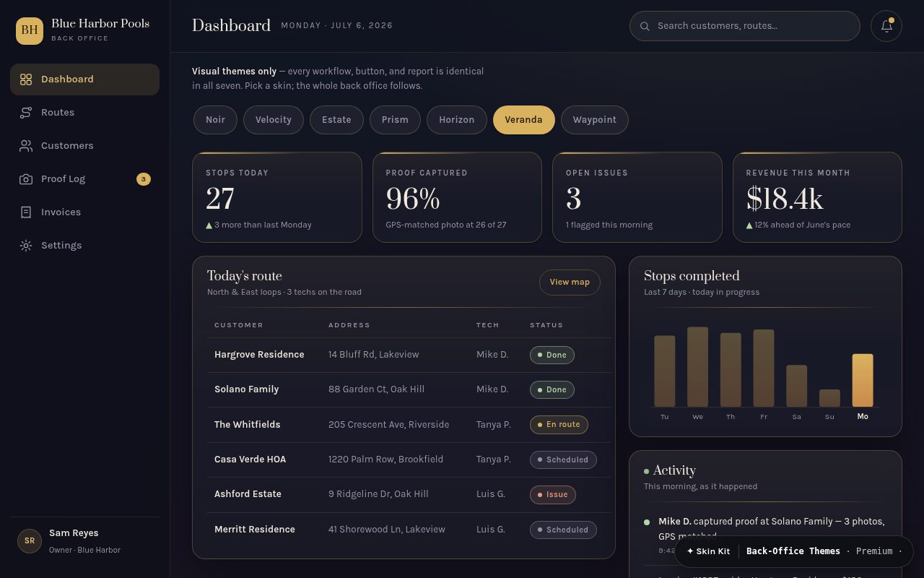Click the Sunday bar in chart

pos(829,399)
